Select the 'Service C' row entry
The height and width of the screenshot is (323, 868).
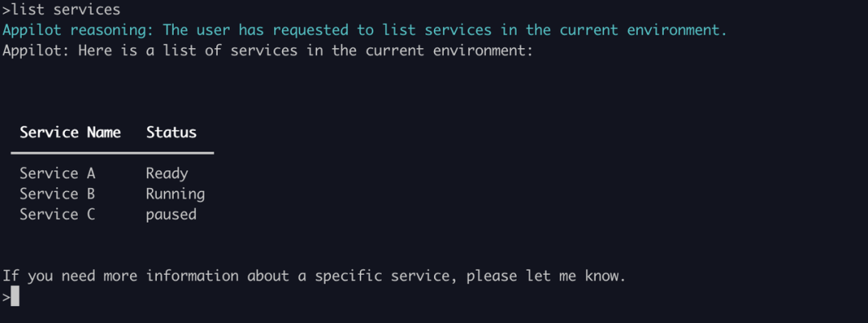coord(58,214)
